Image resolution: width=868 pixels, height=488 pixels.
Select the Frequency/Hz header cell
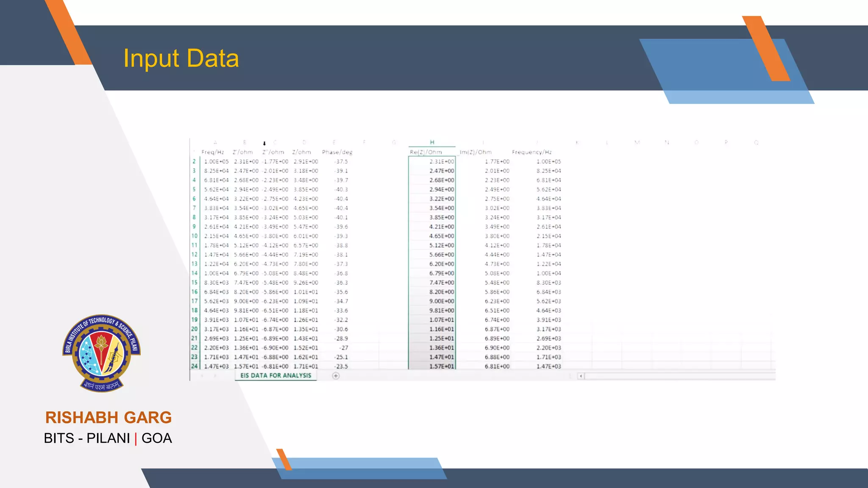click(532, 152)
